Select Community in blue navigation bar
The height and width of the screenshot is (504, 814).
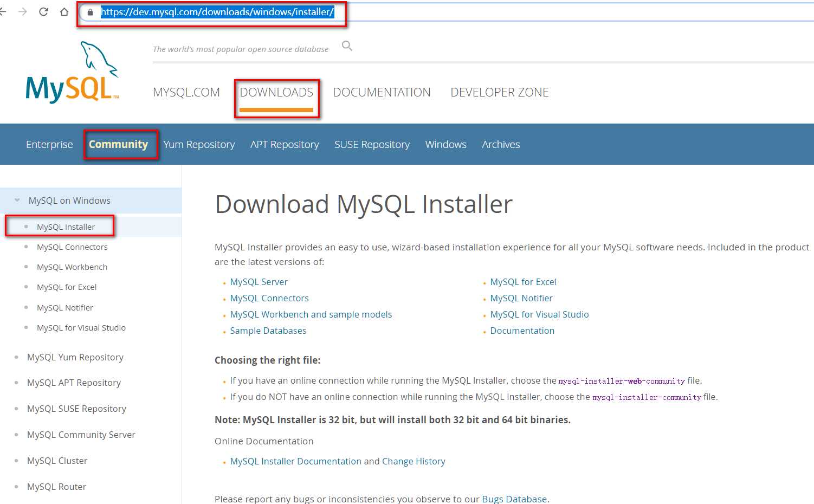click(118, 144)
